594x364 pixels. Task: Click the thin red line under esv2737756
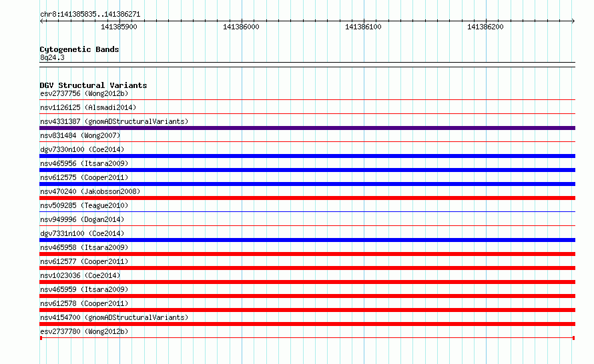307,100
